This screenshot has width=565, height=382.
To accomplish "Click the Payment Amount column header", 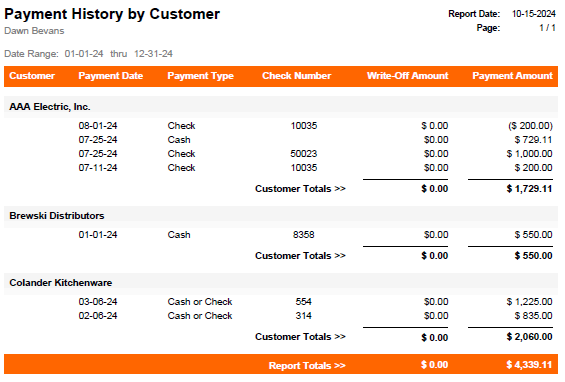I will pyautogui.click(x=512, y=76).
